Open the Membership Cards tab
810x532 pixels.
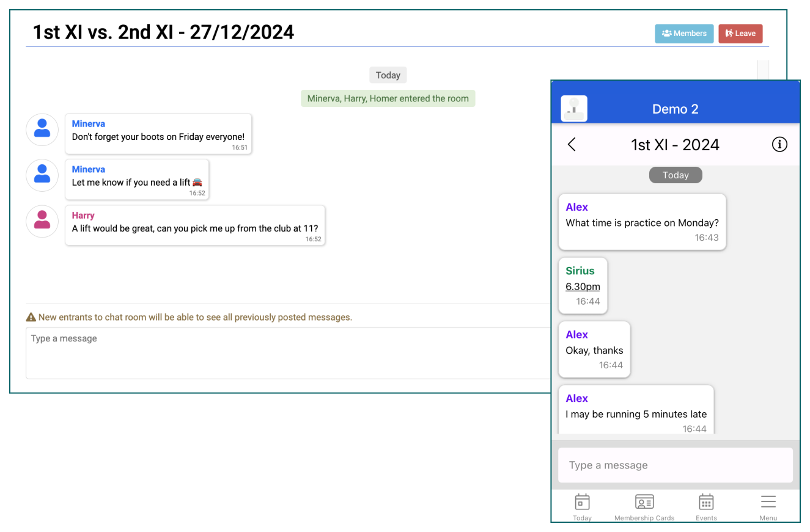(644, 508)
